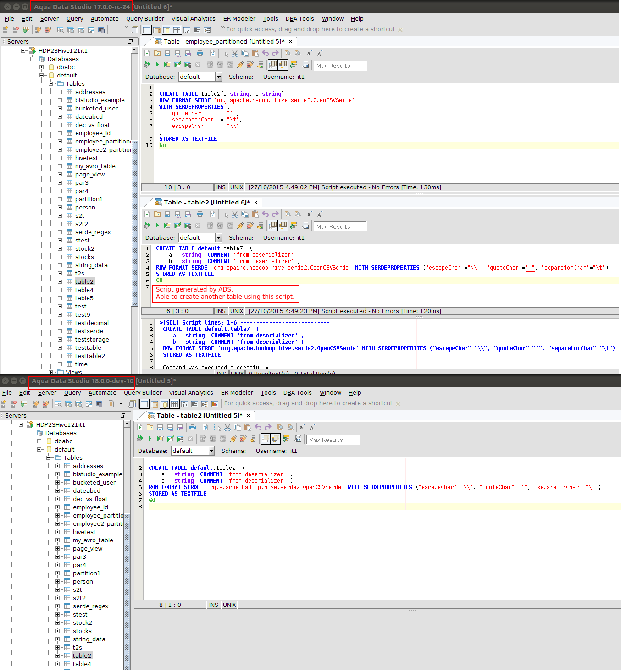Open the Database dropdown in table2 [Untitled 6] editor
The height and width of the screenshot is (672, 621).
coord(219,238)
